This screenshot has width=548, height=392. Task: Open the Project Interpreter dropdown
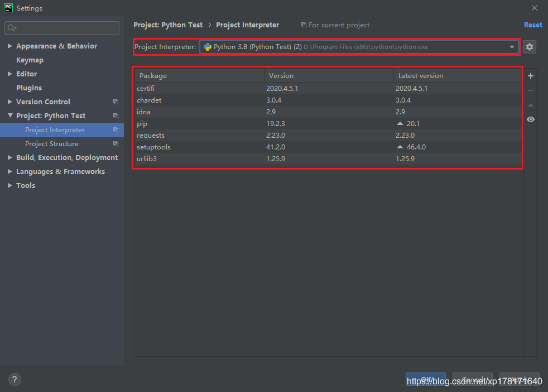[x=512, y=47]
